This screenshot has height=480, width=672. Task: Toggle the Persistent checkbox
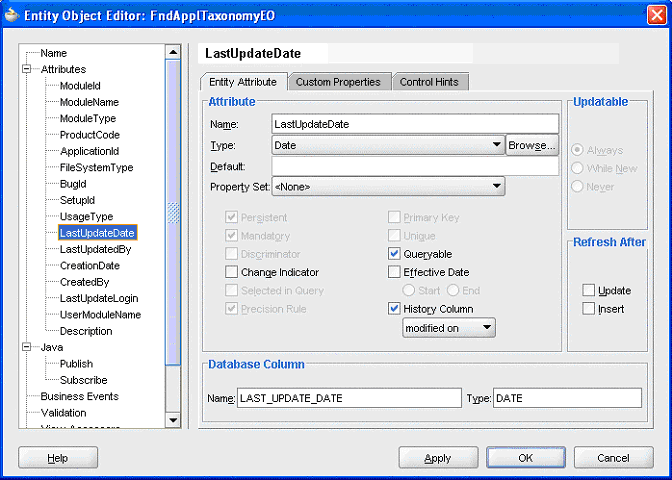(x=231, y=217)
